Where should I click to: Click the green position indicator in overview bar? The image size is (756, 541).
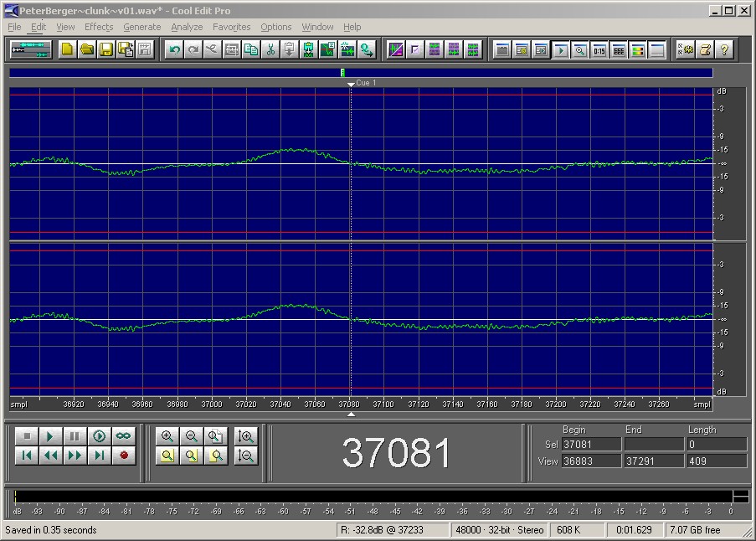[x=342, y=72]
